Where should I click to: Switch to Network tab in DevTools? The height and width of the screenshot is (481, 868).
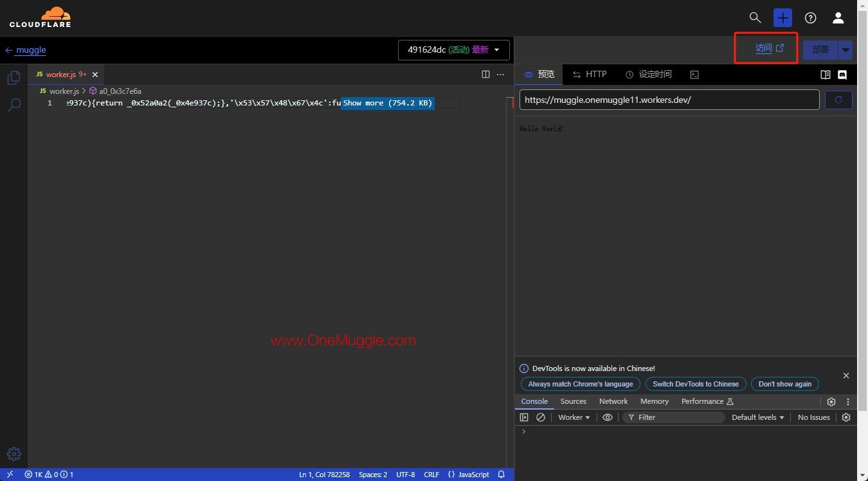(613, 401)
